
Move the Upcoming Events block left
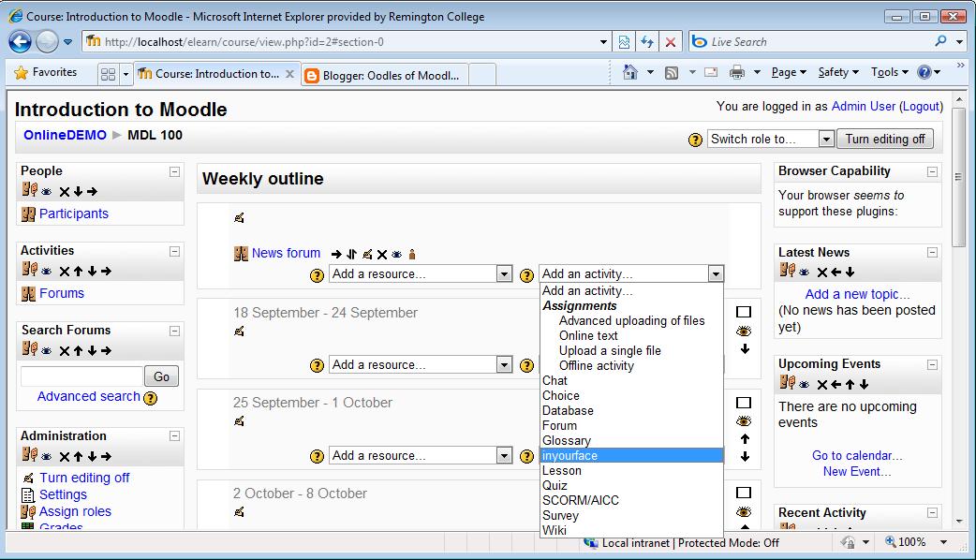tap(836, 384)
